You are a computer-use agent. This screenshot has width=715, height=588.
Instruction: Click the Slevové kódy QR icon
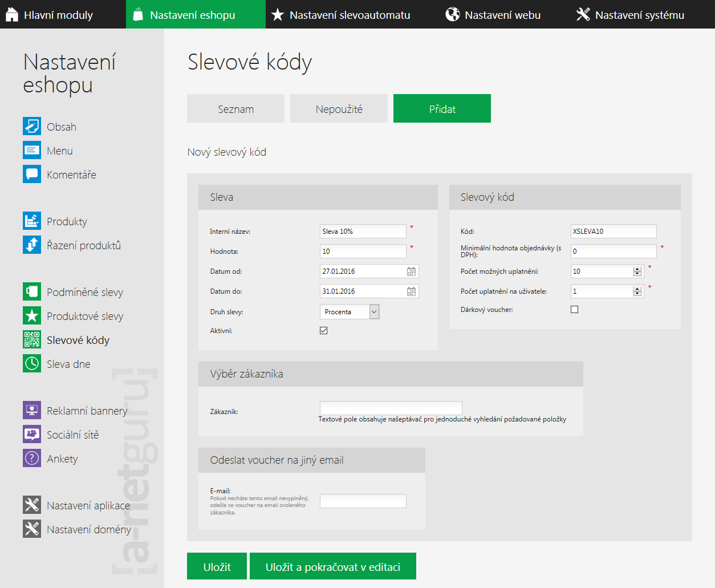[32, 339]
